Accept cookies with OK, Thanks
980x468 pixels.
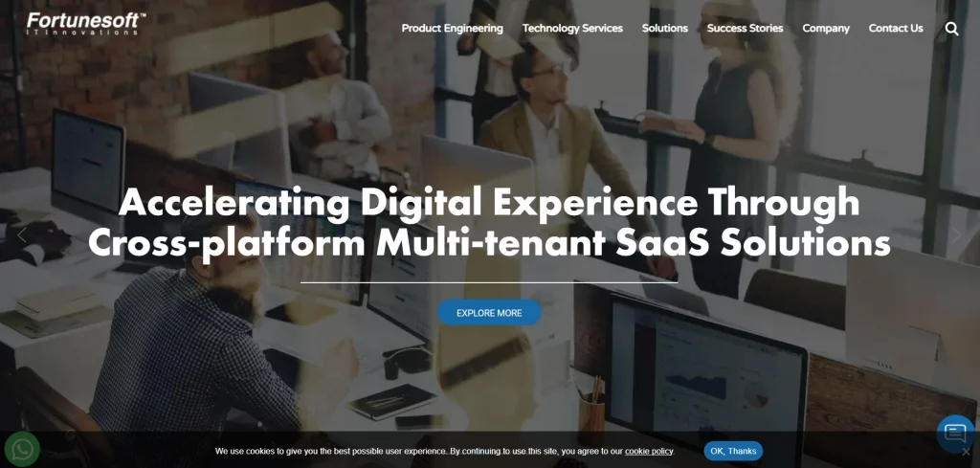pyautogui.click(x=733, y=451)
